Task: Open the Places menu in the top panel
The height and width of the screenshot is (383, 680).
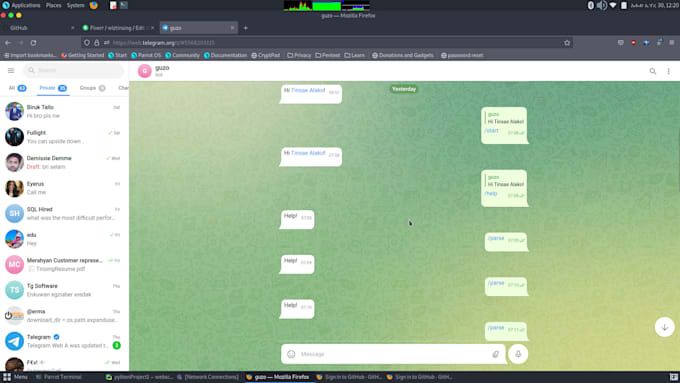Action: click(54, 5)
